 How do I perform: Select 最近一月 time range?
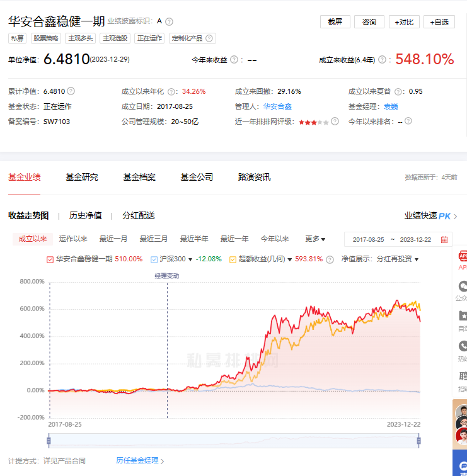pos(113,239)
